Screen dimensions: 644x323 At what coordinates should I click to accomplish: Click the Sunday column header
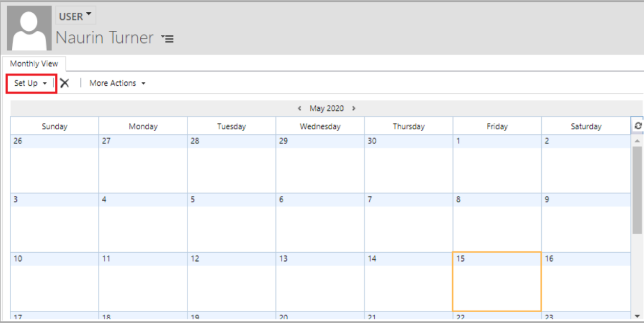click(55, 126)
